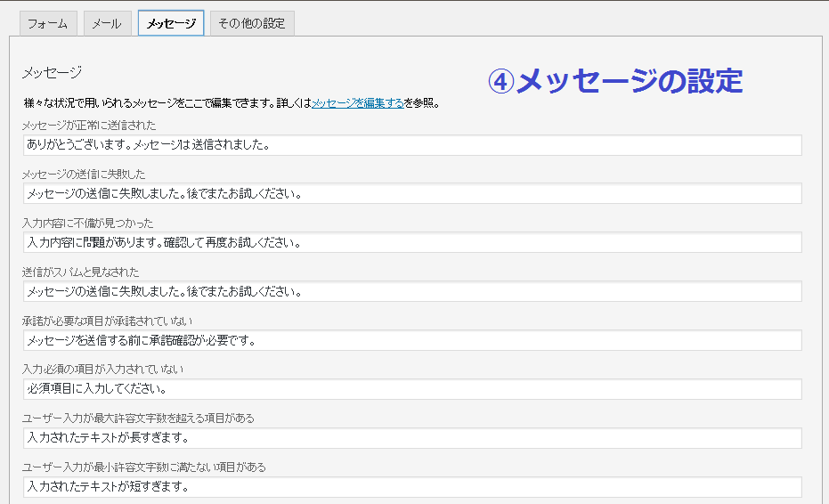829x504 pixels.
Task: Focus the field under メッセージの送信に失敗した
Action: pyautogui.click(x=411, y=194)
